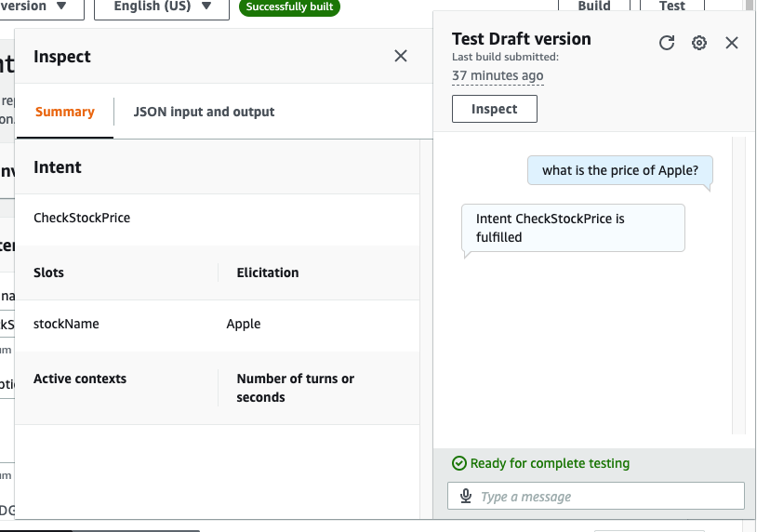770x532 pixels.
Task: Open the English (US) language dropdown
Action: 162,7
